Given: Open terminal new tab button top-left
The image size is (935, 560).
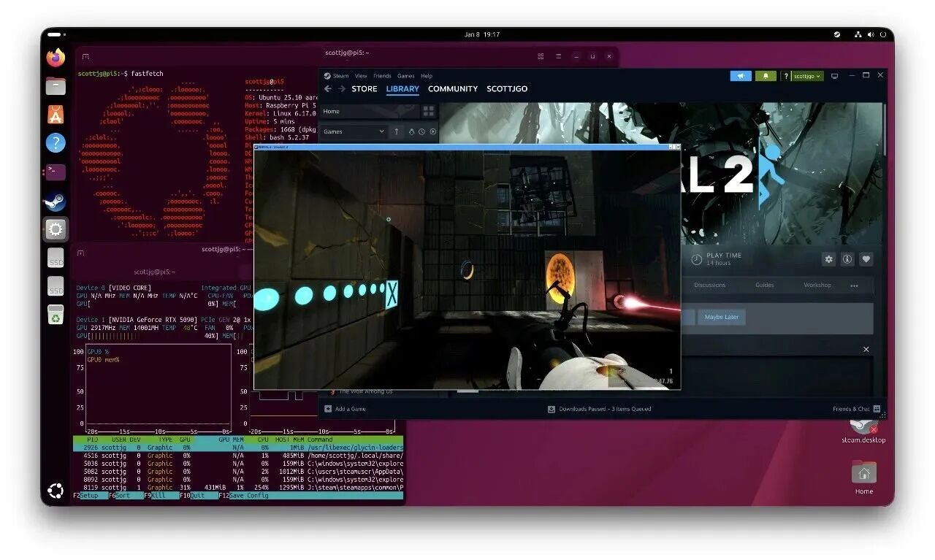Looking at the screenshot, I should [x=86, y=56].
